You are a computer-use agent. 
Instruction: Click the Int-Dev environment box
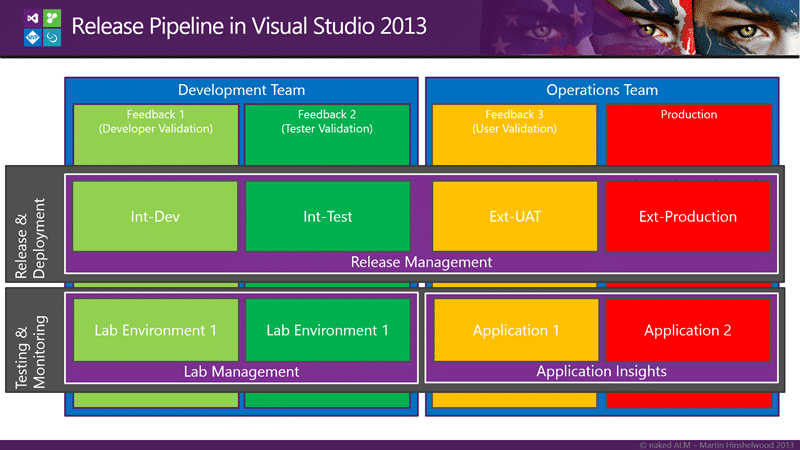pyautogui.click(x=155, y=216)
